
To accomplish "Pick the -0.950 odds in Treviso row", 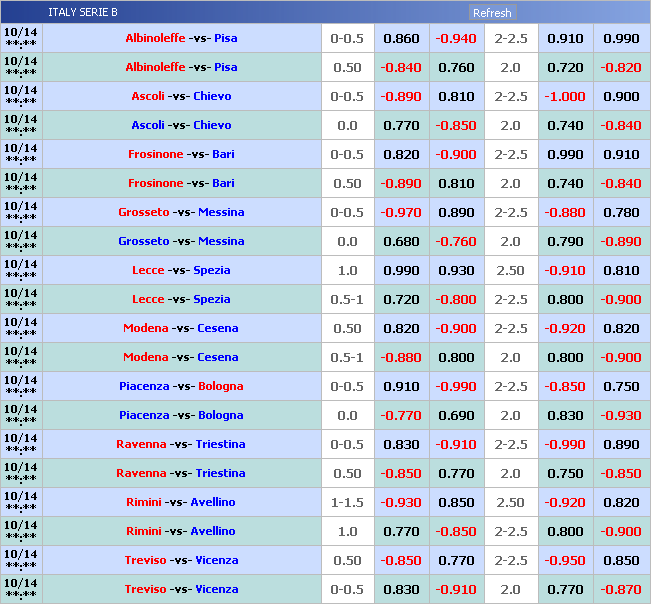I will [x=565, y=560].
